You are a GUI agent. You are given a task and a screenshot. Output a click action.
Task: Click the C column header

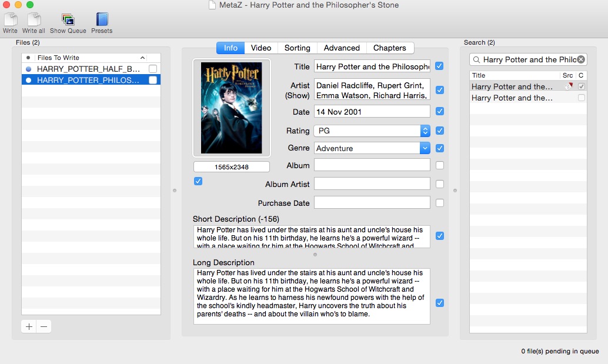coord(581,75)
